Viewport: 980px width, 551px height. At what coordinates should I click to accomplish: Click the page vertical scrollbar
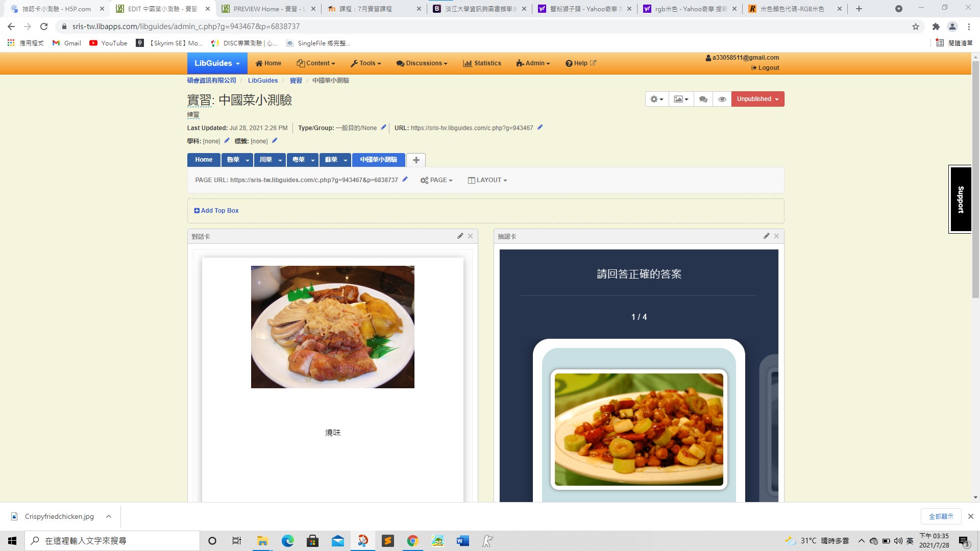975,179
